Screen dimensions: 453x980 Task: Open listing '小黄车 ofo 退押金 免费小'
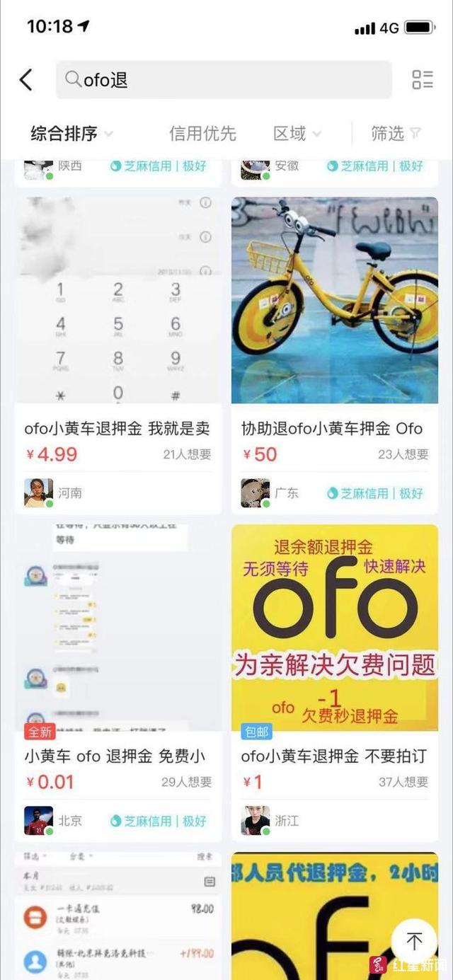(115, 756)
